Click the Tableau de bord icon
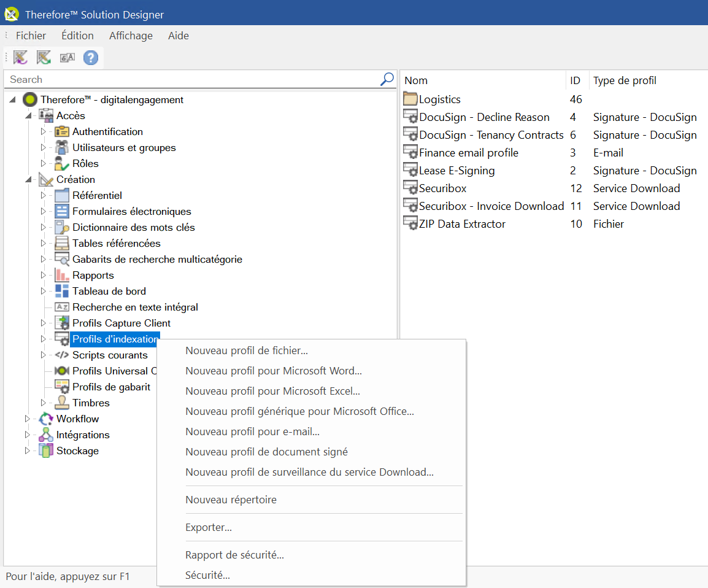This screenshot has height=588, width=708. tap(61, 292)
